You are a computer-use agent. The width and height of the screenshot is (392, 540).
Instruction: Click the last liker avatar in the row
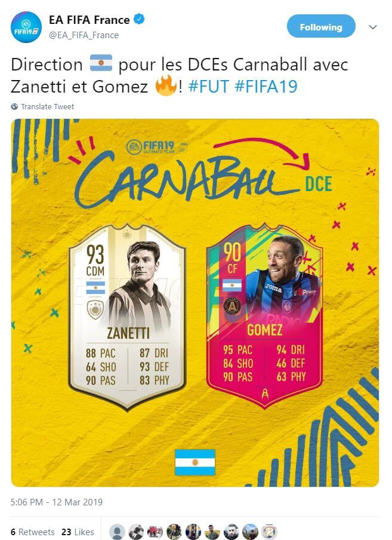click(269, 532)
